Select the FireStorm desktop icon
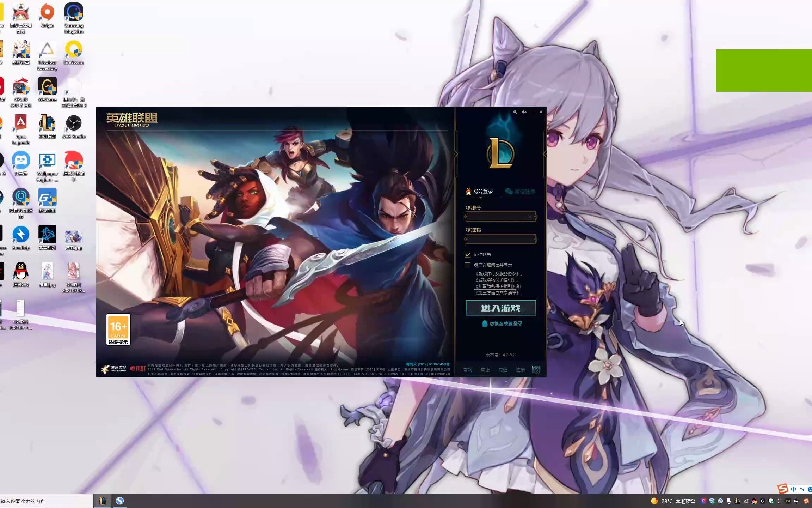The height and width of the screenshot is (508, 812). point(74,53)
